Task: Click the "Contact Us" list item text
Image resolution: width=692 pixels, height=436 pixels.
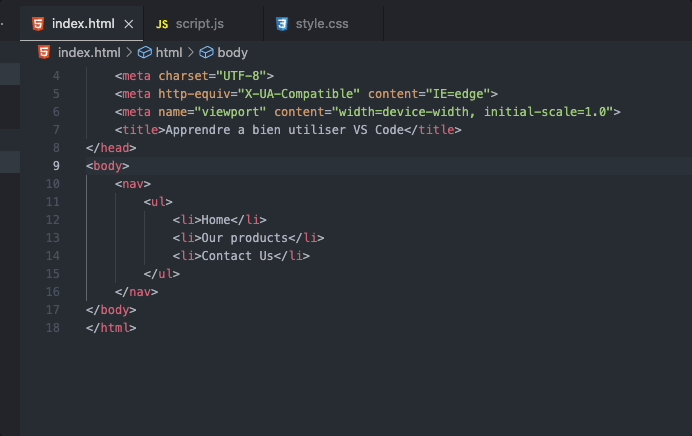Action: pyautogui.click(x=237, y=256)
